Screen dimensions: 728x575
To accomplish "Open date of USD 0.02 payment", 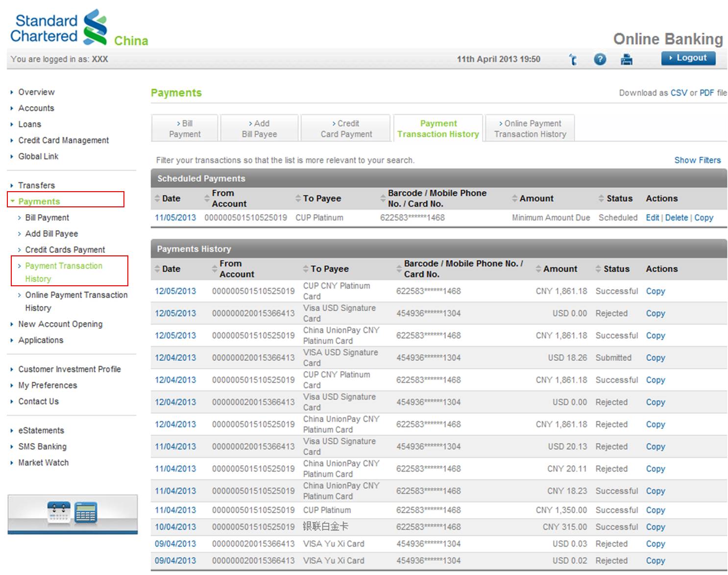I will 175,561.
